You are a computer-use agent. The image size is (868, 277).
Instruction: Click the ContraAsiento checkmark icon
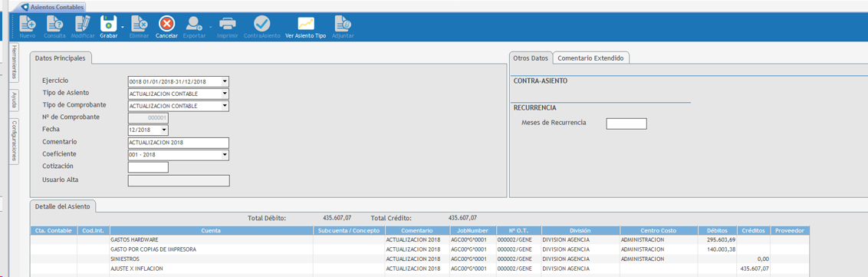(x=261, y=23)
